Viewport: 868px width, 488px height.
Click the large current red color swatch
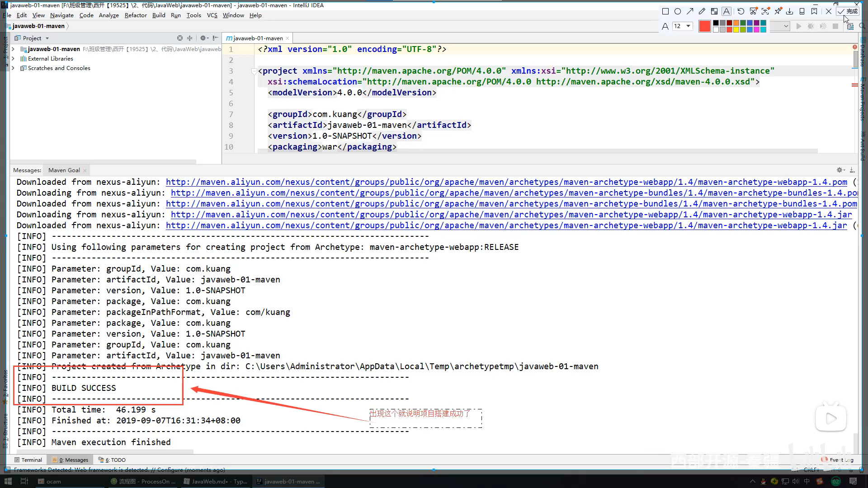click(x=704, y=26)
